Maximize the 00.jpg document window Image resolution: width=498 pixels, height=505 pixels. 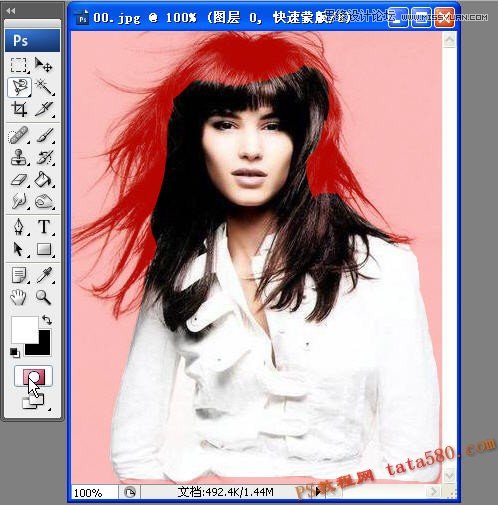[x=421, y=19]
